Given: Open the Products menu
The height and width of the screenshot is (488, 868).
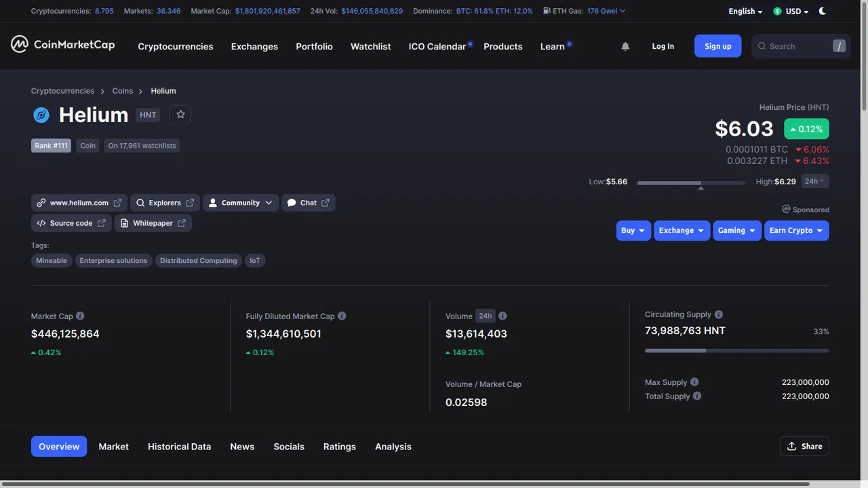Looking at the screenshot, I should point(502,46).
